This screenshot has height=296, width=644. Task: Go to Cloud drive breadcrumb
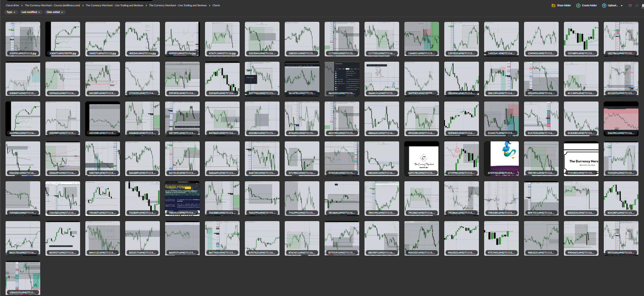[x=12, y=6]
